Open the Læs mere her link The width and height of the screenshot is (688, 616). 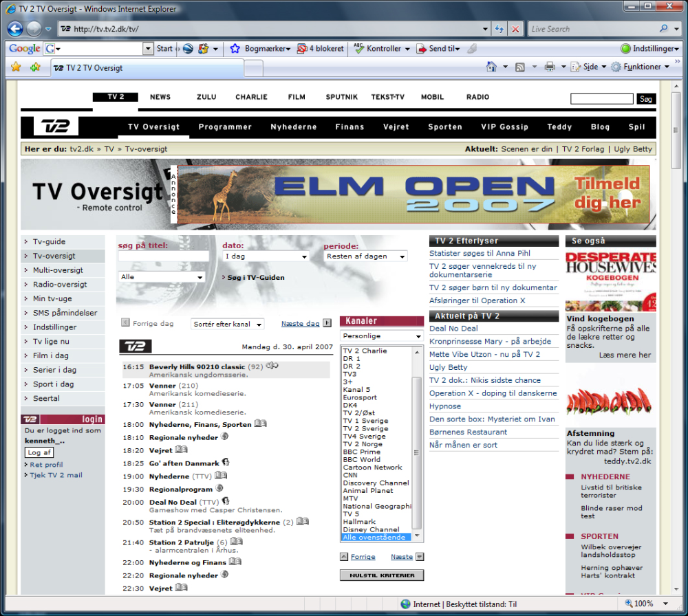click(625, 355)
